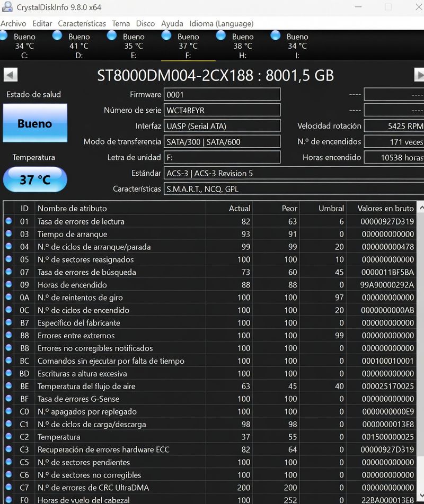The height and width of the screenshot is (504, 424).
Task: Click the power-on hours 10538 horas
Action: 394,158
